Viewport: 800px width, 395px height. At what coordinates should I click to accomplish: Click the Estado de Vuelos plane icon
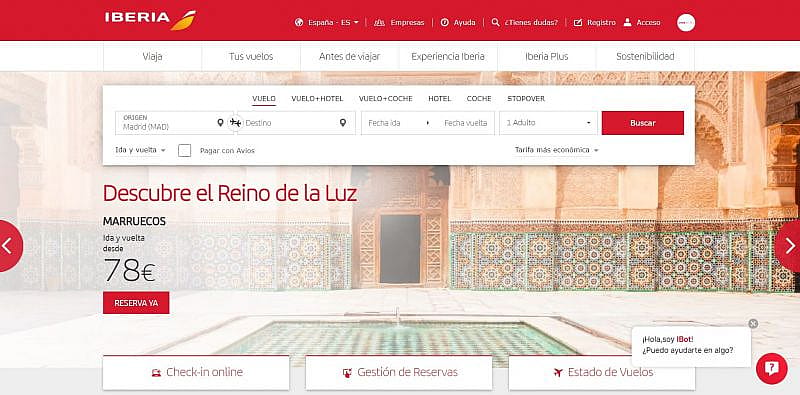point(558,373)
